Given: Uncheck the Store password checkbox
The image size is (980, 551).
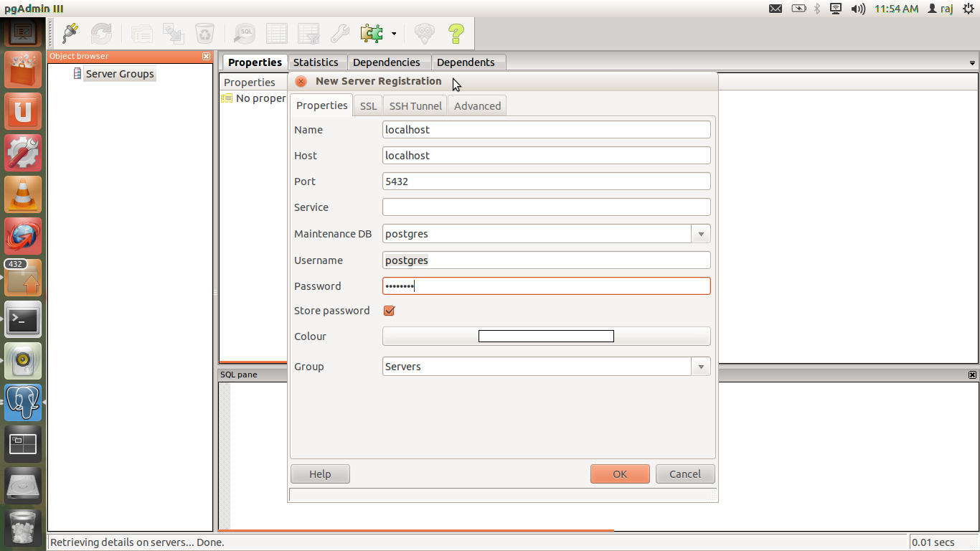Looking at the screenshot, I should pos(390,311).
